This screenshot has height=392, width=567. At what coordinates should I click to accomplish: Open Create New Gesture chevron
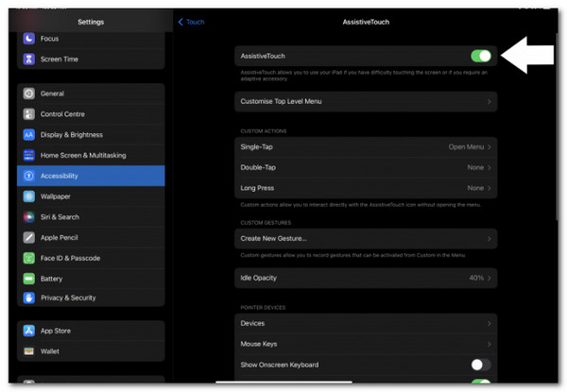[x=489, y=239]
